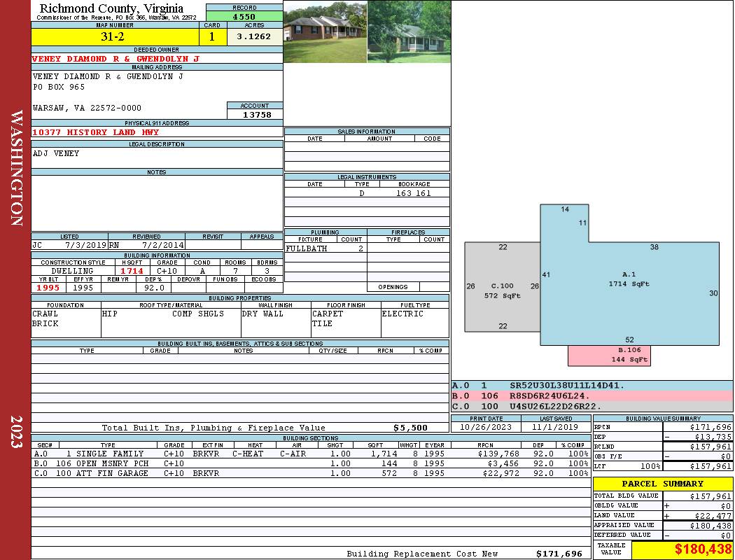Click land value $22,477
Screen dimensions: 735x560
[x=713, y=516]
